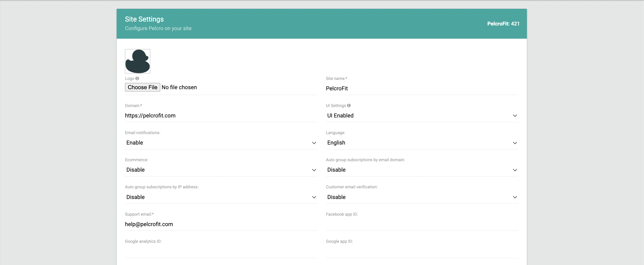Click the PelcroFit: 421 header label
This screenshot has width=644, height=265.
coord(503,24)
